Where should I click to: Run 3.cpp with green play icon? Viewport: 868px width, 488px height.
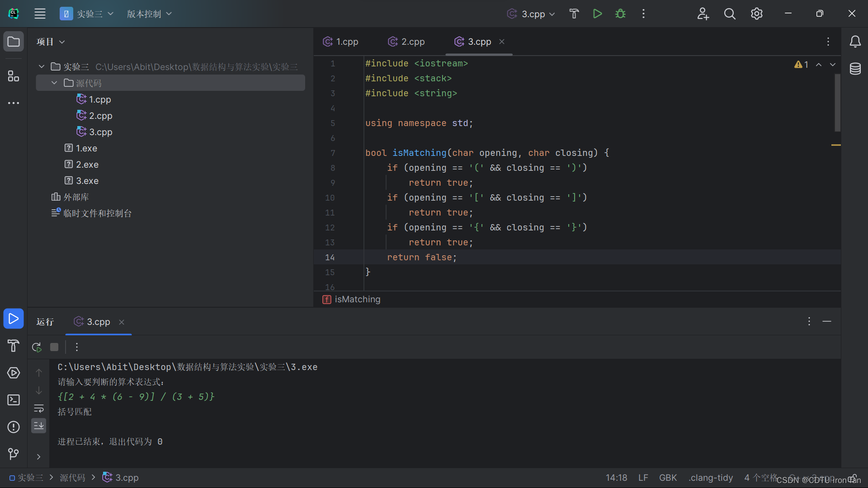click(x=597, y=14)
